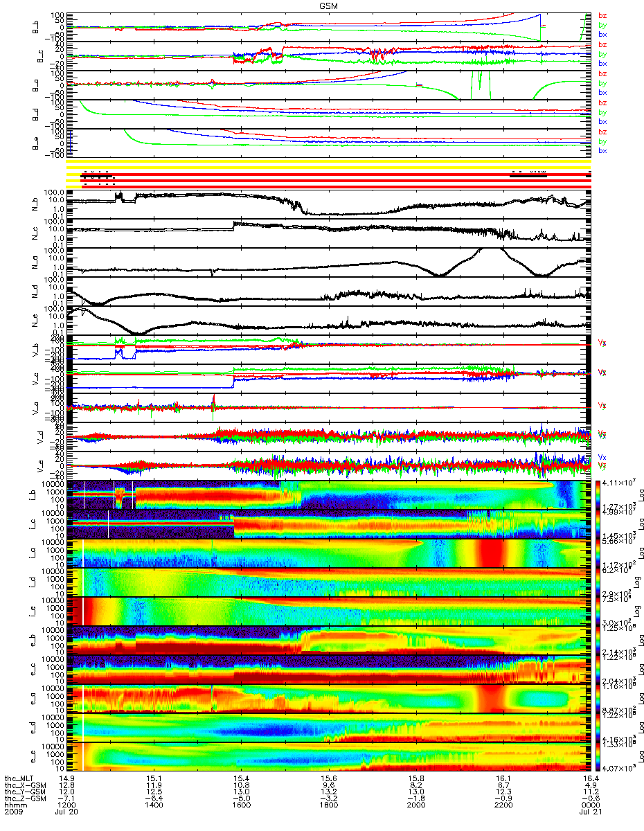The height and width of the screenshot is (831, 644).
Task: Click green by legend of B_b panel
Action: point(602,24)
